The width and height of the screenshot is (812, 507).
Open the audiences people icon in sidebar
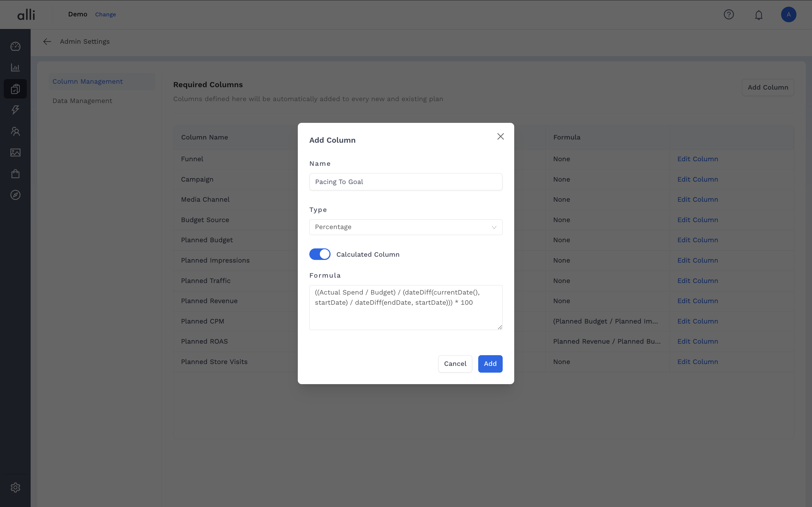click(15, 131)
